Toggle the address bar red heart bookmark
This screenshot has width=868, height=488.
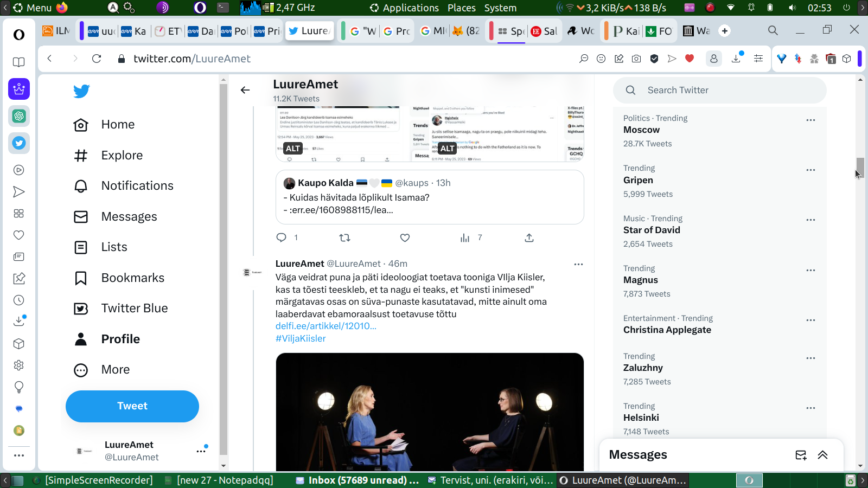pyautogui.click(x=690, y=59)
